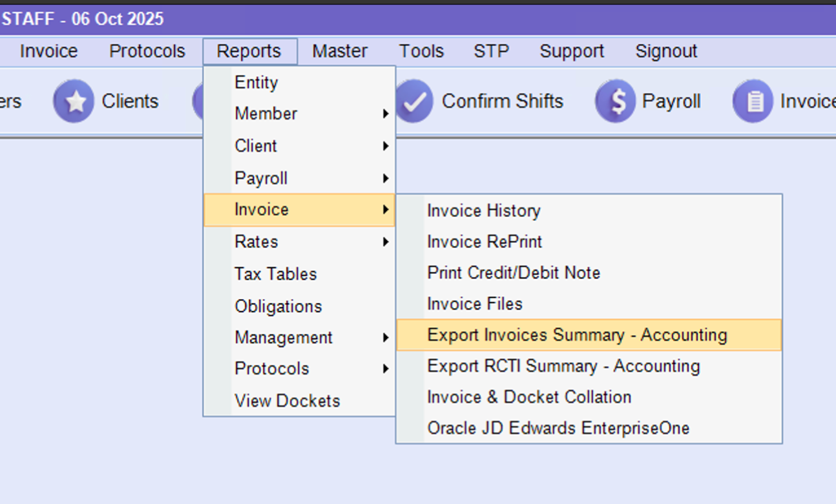Click the Payroll dollar sign icon
Image resolution: width=836 pixels, height=504 pixels.
(x=615, y=101)
